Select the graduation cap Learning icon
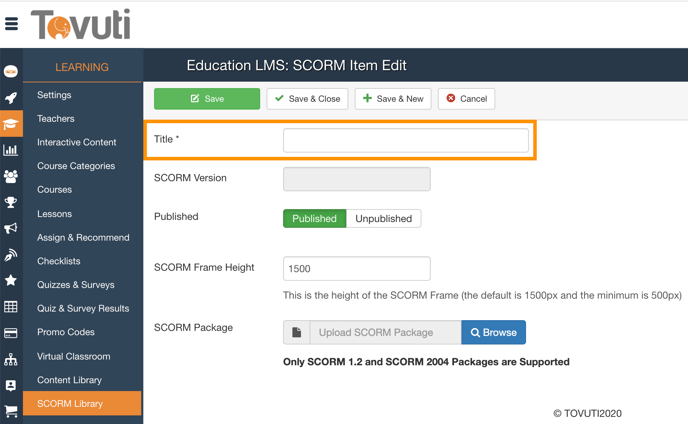 (x=11, y=124)
